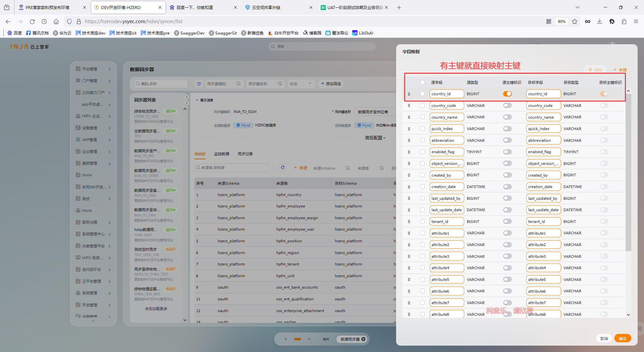Enable source primary key for tenant_id

507,222
